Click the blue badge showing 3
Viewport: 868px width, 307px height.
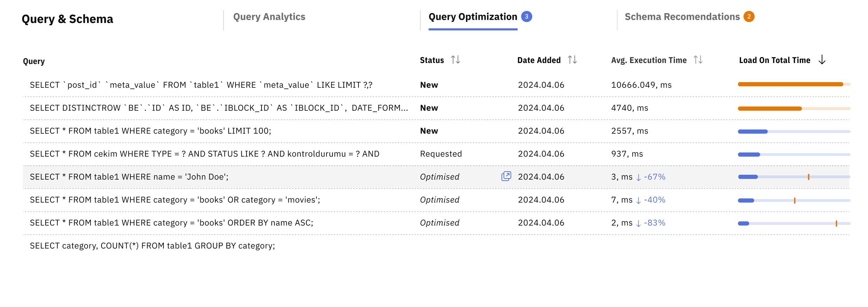(527, 16)
